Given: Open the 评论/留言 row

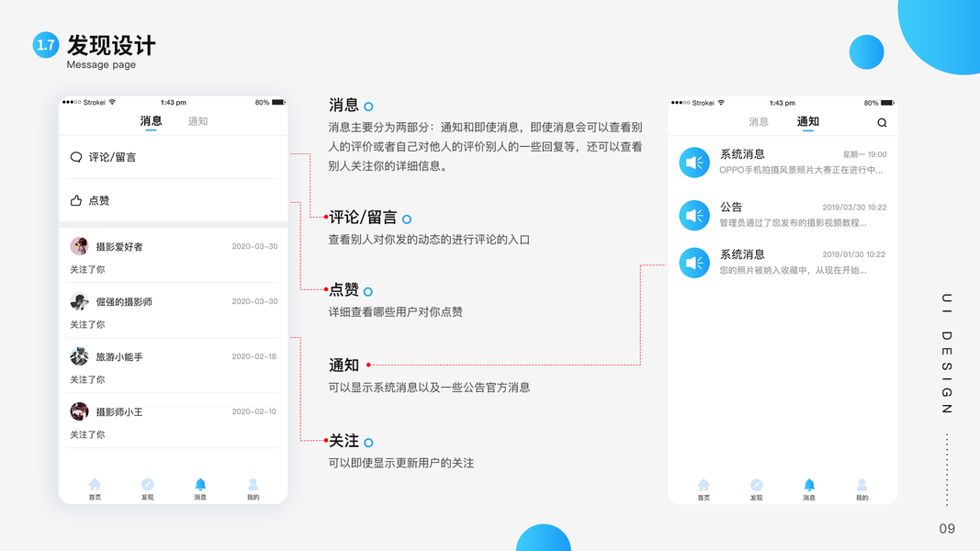Looking at the screenshot, I should pos(173,157).
